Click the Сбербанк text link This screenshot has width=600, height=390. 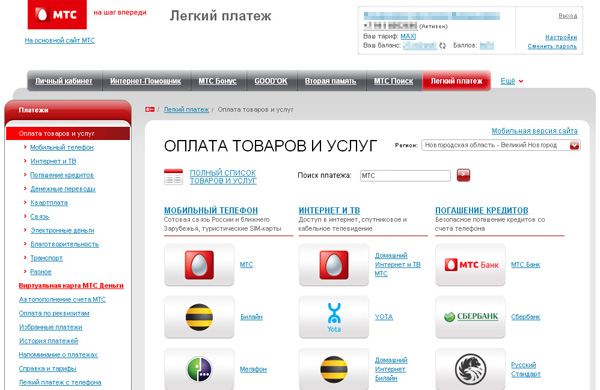coord(525,317)
